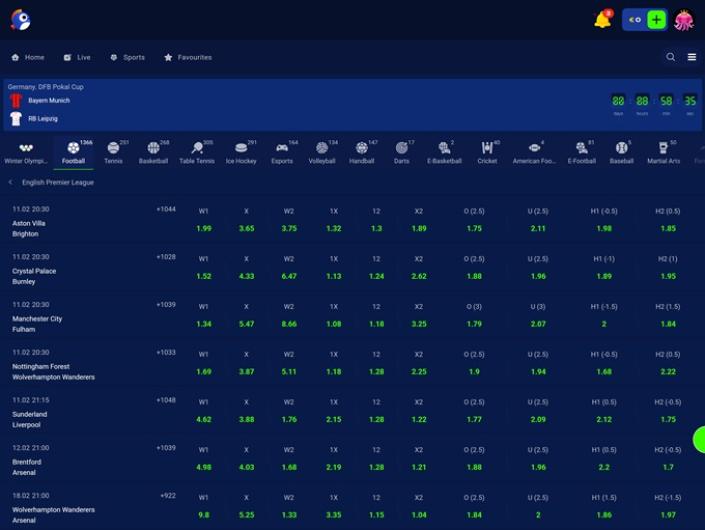Pick the Basketball sport icon

tap(153, 152)
